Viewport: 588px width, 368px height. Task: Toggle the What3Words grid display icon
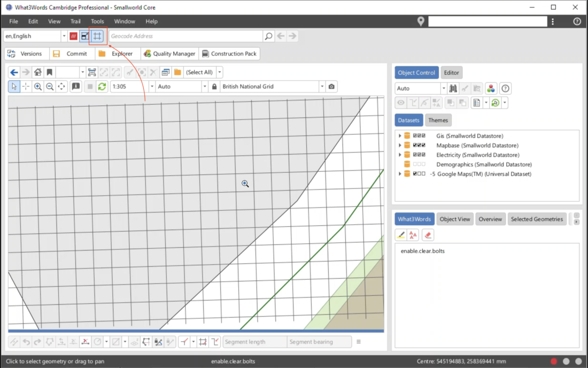pos(97,36)
